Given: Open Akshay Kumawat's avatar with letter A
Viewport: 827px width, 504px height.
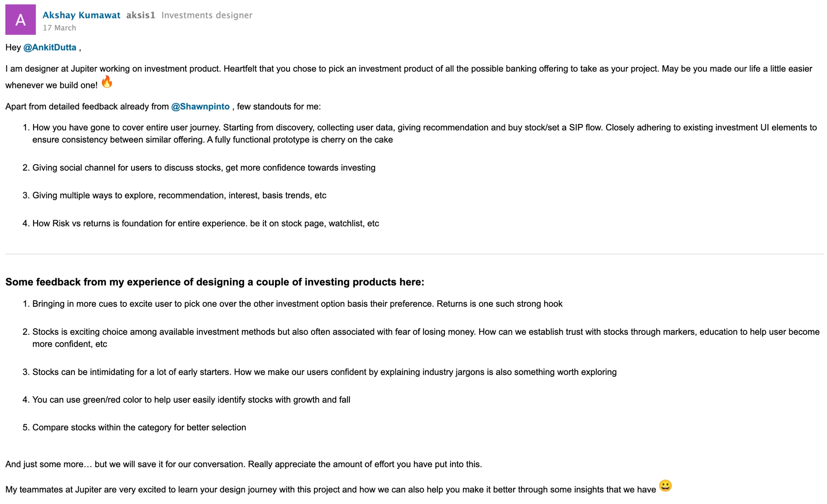Looking at the screenshot, I should (x=20, y=19).
